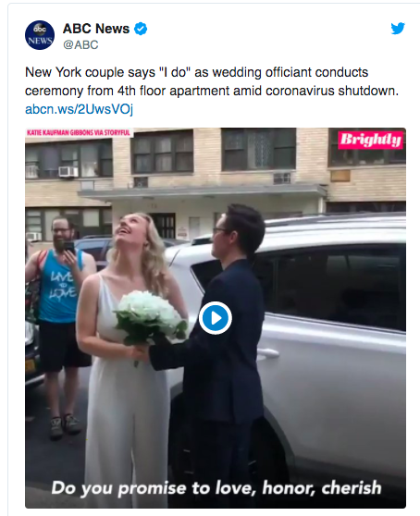Screen dimensions: 420x516
Task: Open the ABC News profile avatar
Action: point(40,35)
